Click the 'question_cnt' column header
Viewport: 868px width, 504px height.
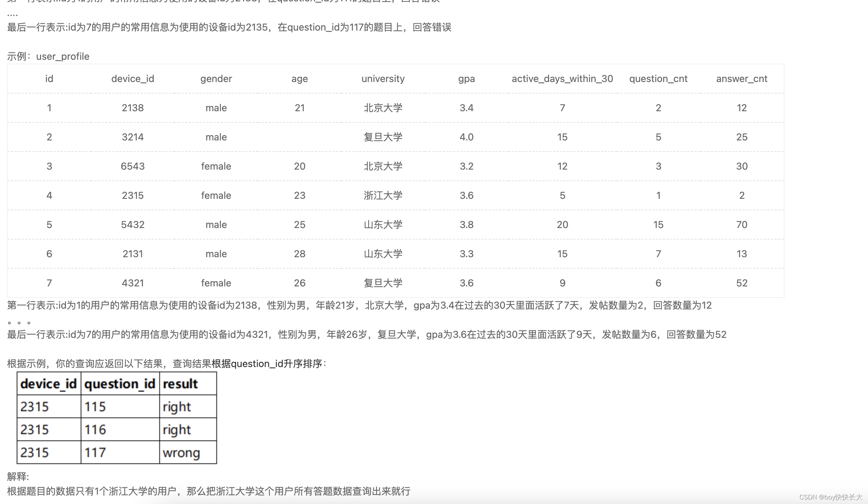point(658,79)
